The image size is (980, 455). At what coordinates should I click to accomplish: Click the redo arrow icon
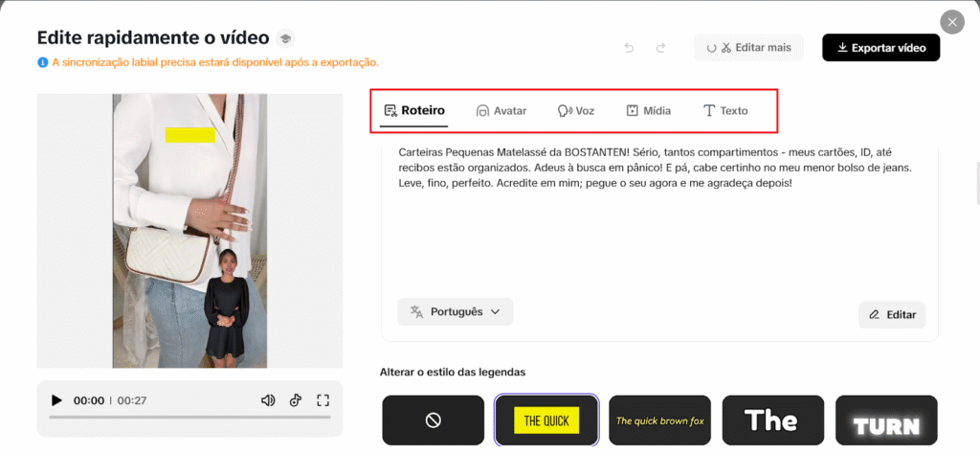point(660,48)
